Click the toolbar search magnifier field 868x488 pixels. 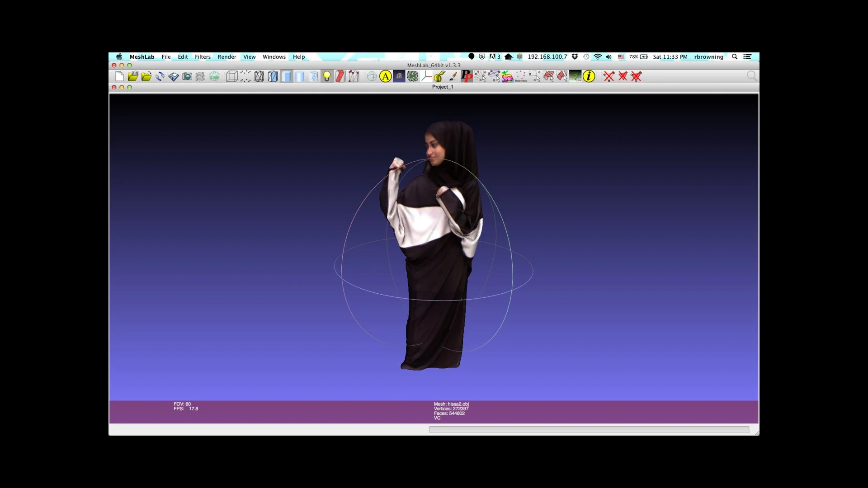pyautogui.click(x=751, y=76)
